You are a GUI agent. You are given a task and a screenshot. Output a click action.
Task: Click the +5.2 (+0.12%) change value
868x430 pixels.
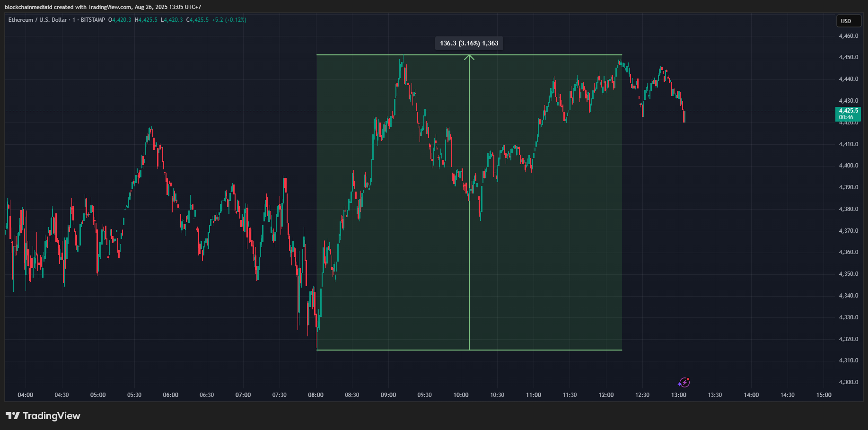click(x=229, y=20)
